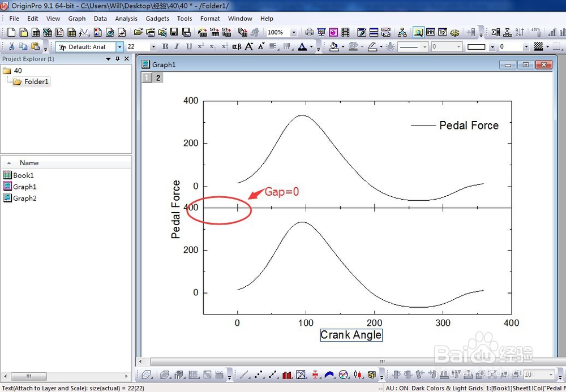Sort by Name column header
566x392 pixels.
coord(66,163)
